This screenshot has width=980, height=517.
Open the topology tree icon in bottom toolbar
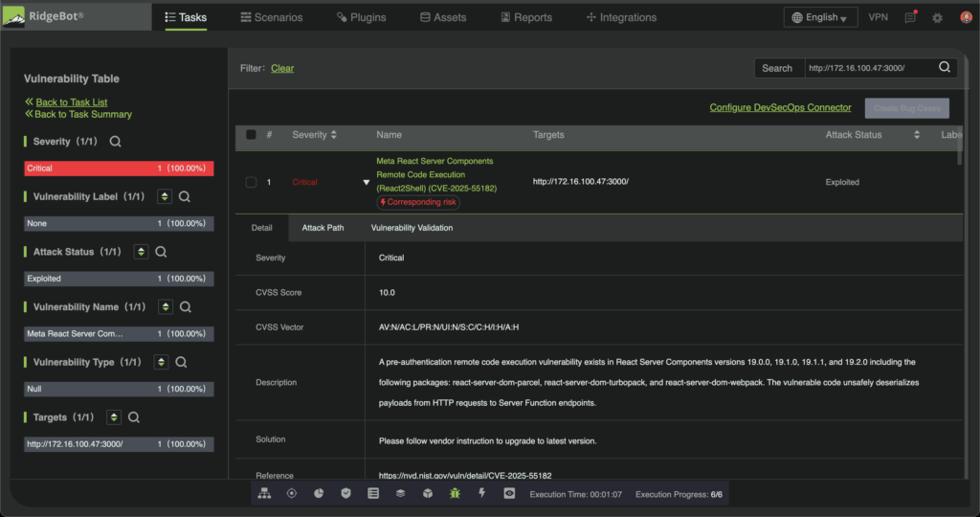264,493
